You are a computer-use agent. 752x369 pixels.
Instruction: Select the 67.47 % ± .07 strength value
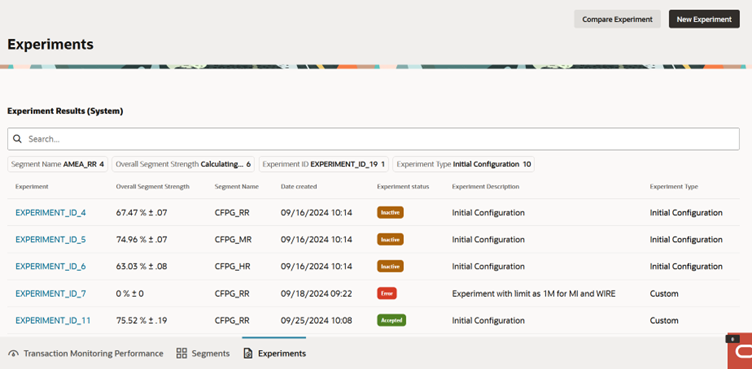pyautogui.click(x=141, y=213)
